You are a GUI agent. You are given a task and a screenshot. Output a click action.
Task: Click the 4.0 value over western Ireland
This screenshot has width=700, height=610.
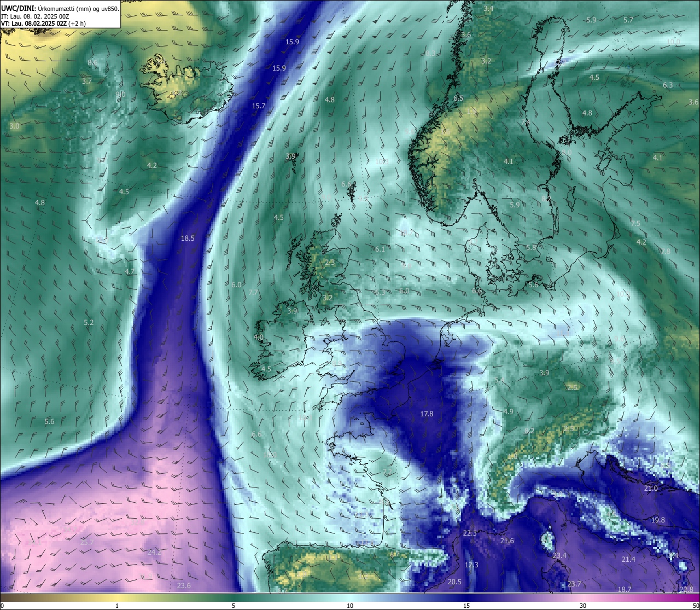coord(259,337)
